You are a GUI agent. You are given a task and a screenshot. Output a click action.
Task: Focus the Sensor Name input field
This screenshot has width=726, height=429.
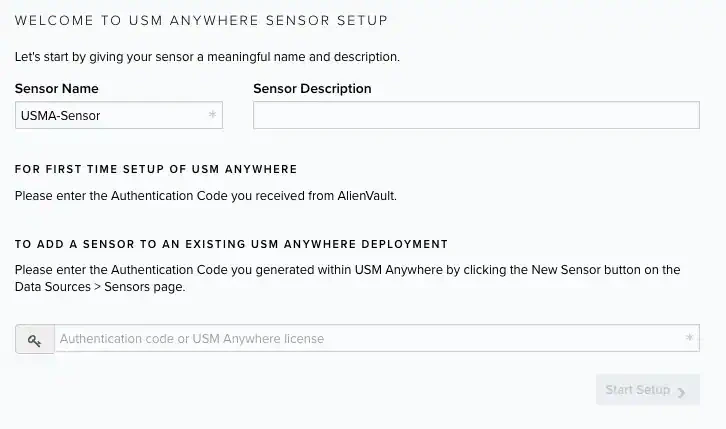click(x=110, y=116)
